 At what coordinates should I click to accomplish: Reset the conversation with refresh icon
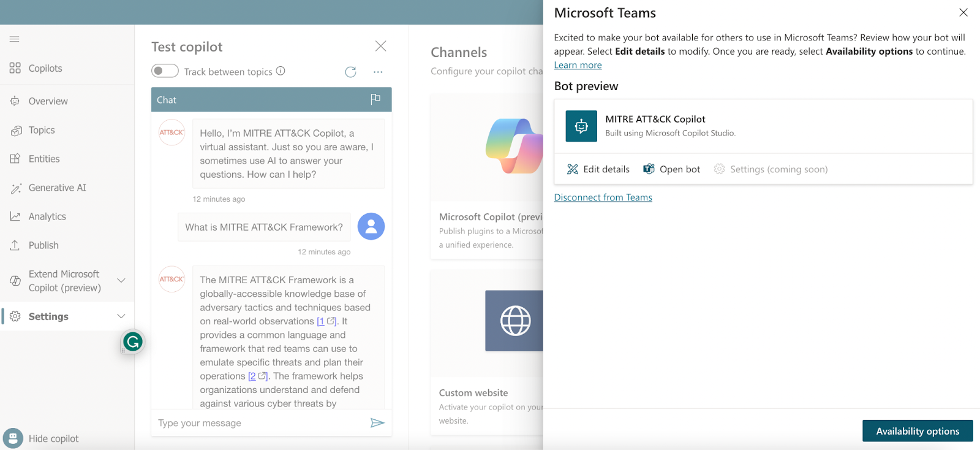pos(350,72)
